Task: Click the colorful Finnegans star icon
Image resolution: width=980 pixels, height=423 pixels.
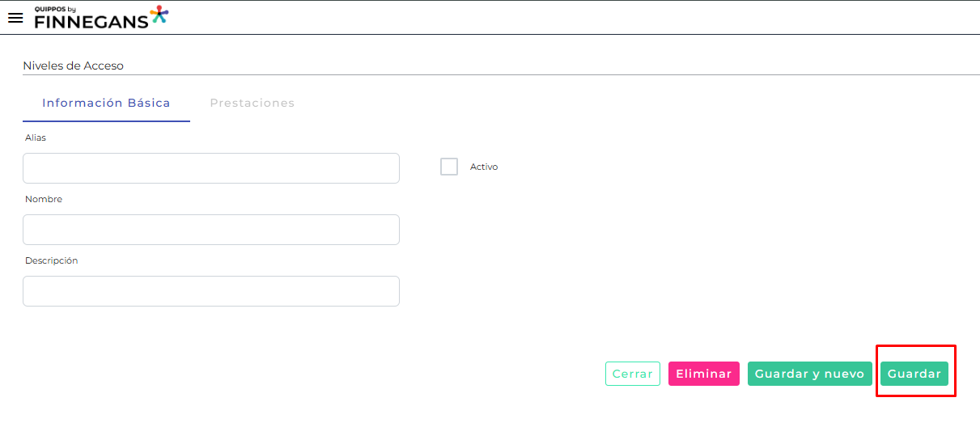Action: click(159, 15)
